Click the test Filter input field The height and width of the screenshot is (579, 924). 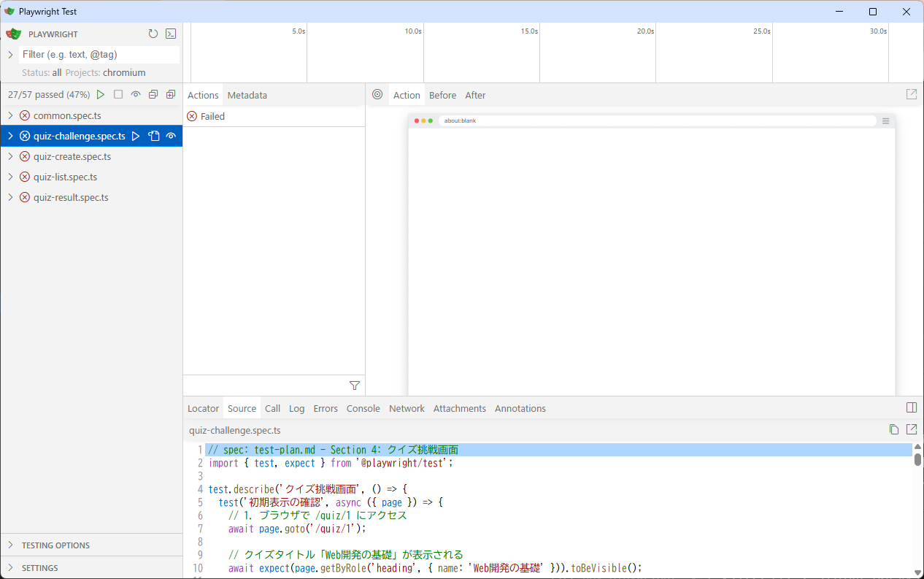pyautogui.click(x=99, y=55)
